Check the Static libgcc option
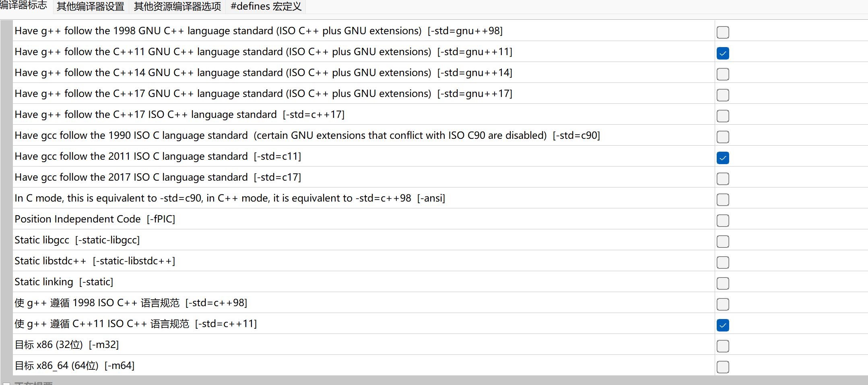 (723, 241)
